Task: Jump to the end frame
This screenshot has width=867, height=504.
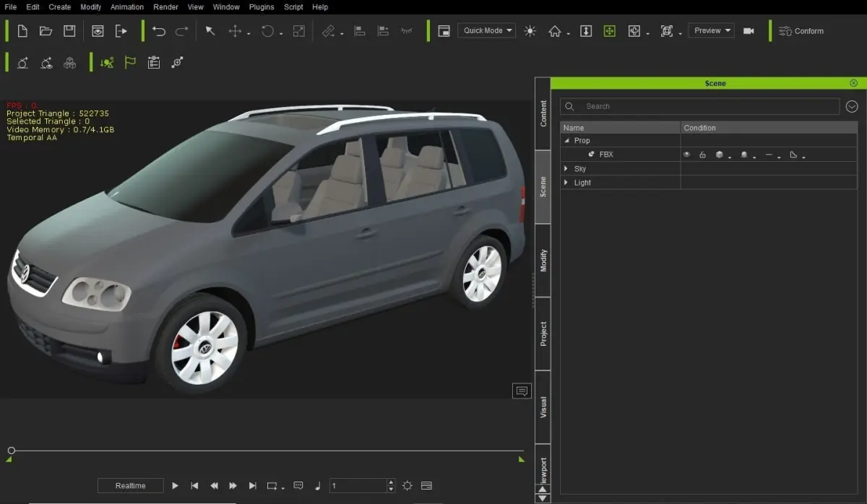Action: click(252, 486)
